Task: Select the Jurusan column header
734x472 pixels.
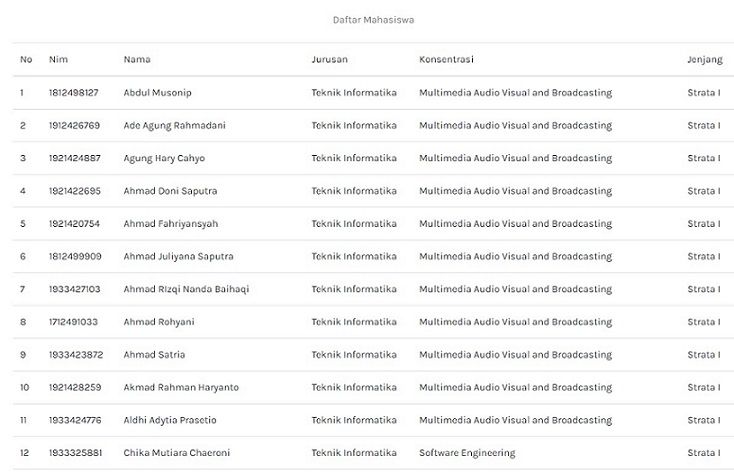Action: [x=330, y=60]
